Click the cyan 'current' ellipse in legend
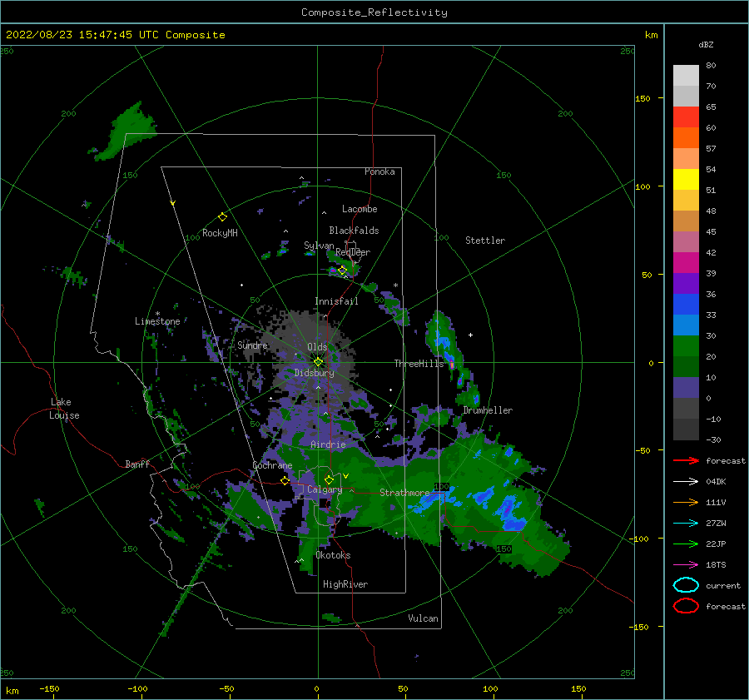The height and width of the screenshot is (700, 749). click(x=686, y=585)
